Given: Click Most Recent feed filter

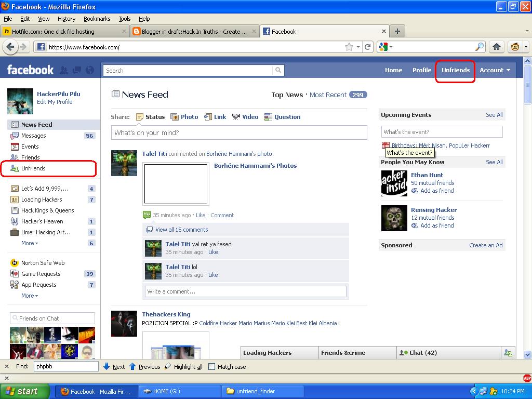Looking at the screenshot, I should [328, 95].
